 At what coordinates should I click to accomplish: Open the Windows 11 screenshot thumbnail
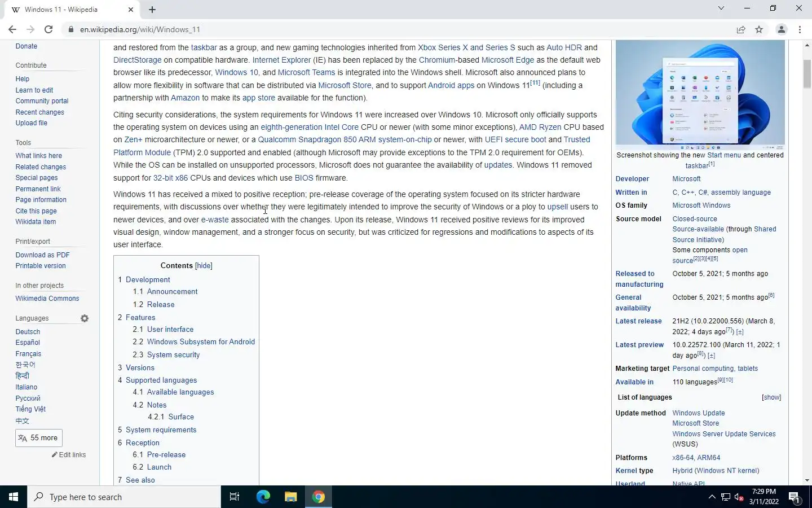tap(700, 93)
